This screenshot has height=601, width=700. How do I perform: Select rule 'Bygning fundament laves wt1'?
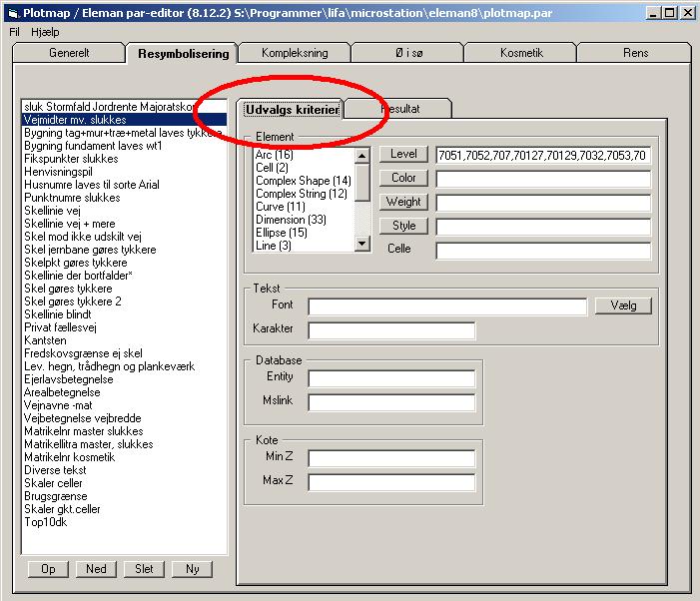click(124, 146)
